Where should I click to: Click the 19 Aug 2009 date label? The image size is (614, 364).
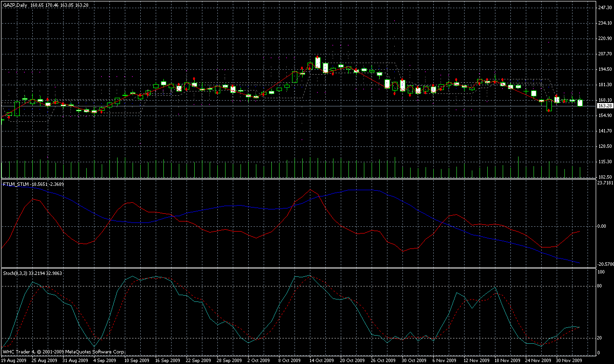13,360
